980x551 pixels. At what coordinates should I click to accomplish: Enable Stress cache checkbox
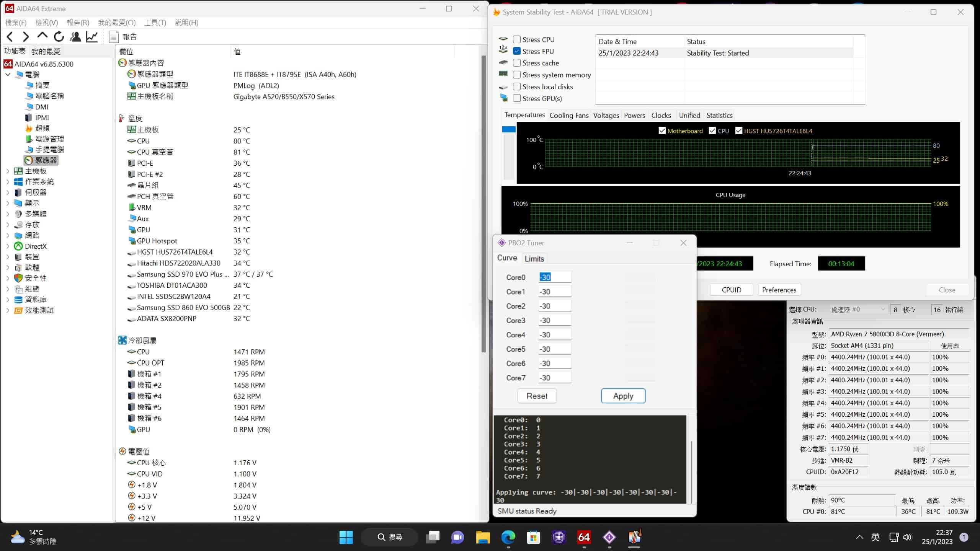pos(517,63)
